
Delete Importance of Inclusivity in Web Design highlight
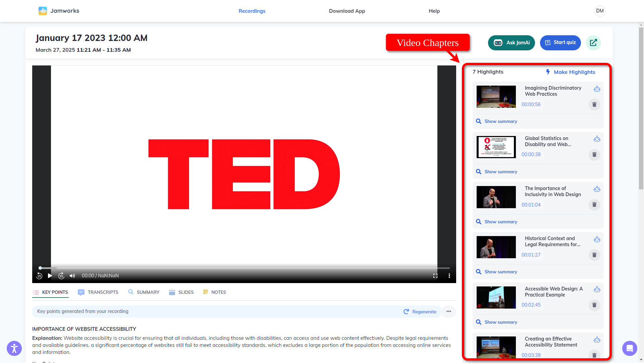point(594,204)
